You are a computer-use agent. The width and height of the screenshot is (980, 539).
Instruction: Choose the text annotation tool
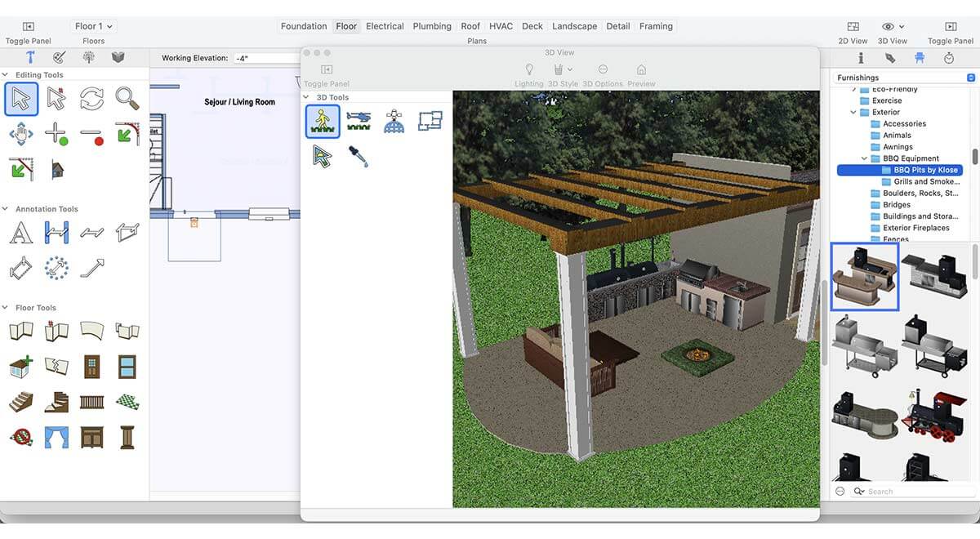(x=20, y=233)
